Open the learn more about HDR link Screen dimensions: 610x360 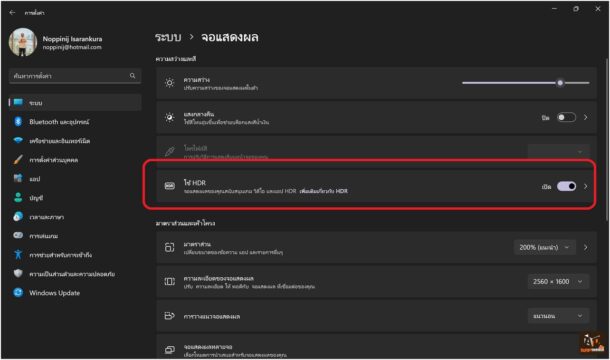pos(324,191)
